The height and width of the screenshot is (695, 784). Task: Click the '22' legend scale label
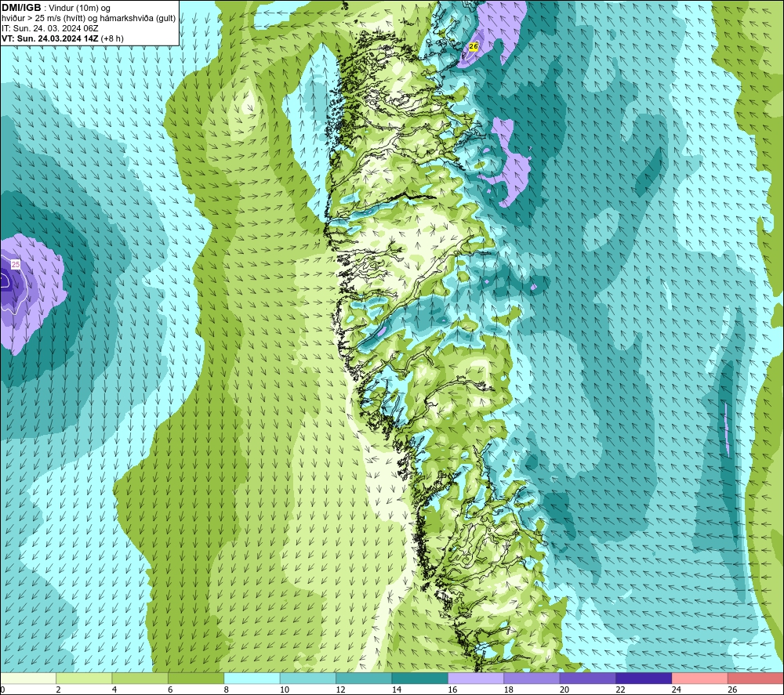coord(620,690)
